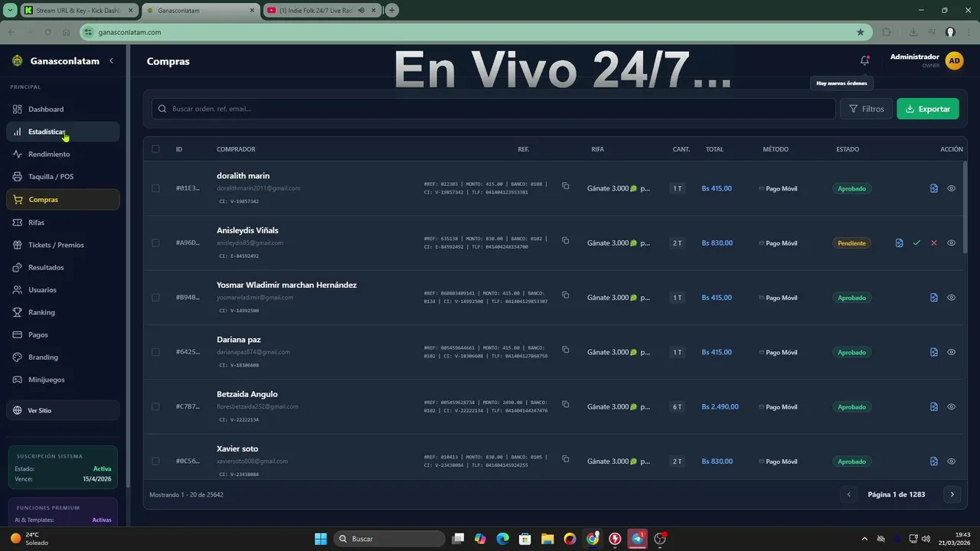Collapse the sidebar with chevron

click(111, 61)
